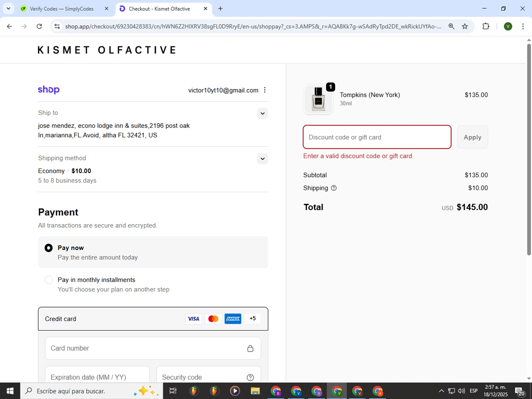Expand the Ship to address section
Screen dimensions: 532x399
click(262, 113)
